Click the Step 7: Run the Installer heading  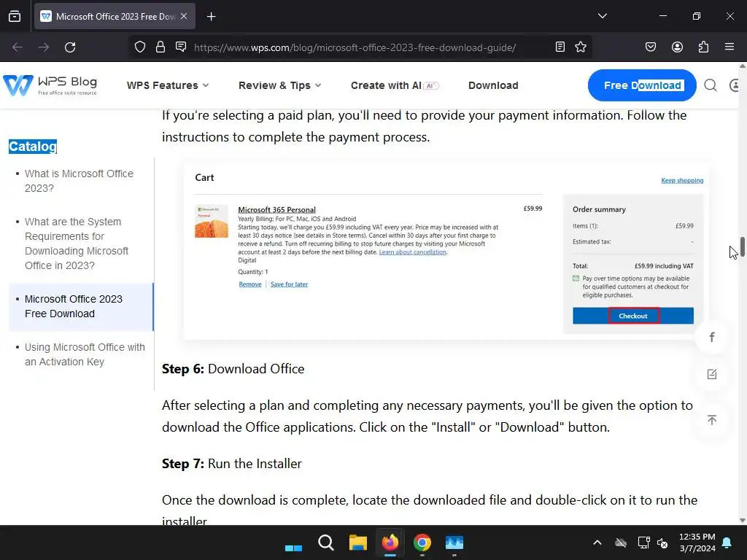pyautogui.click(x=231, y=464)
